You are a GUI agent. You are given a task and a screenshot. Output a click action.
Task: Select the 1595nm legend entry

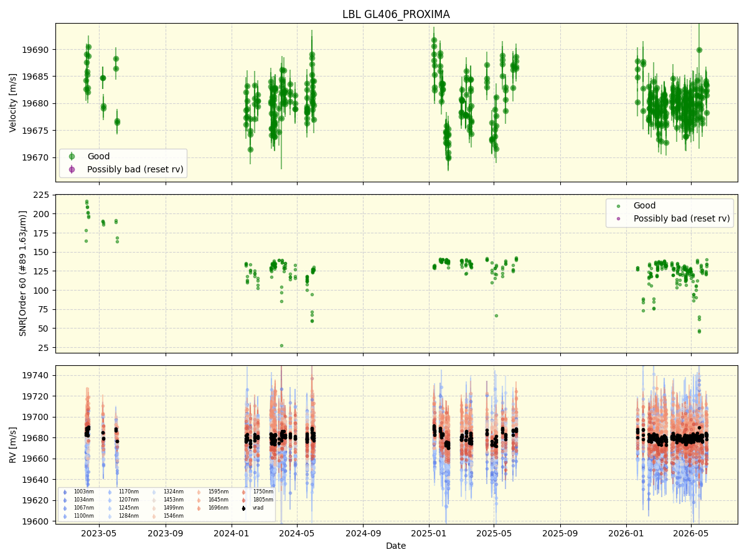coord(218,492)
